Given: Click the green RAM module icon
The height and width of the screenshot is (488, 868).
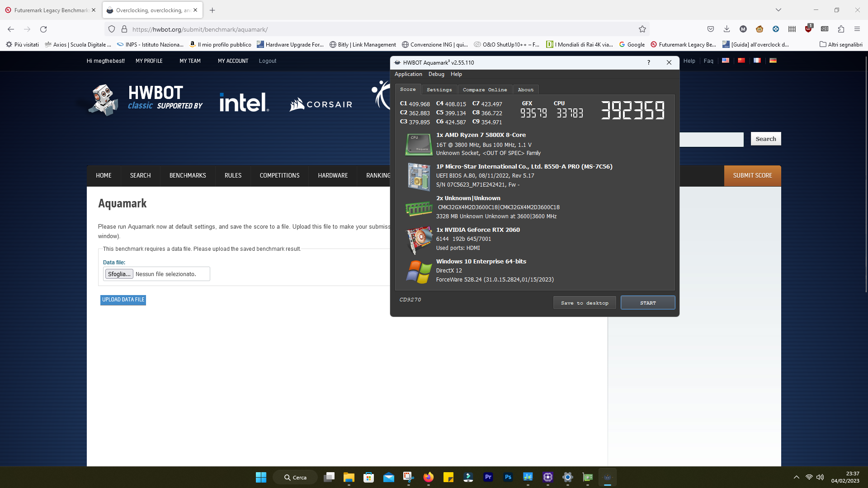Looking at the screenshot, I should click(419, 208).
